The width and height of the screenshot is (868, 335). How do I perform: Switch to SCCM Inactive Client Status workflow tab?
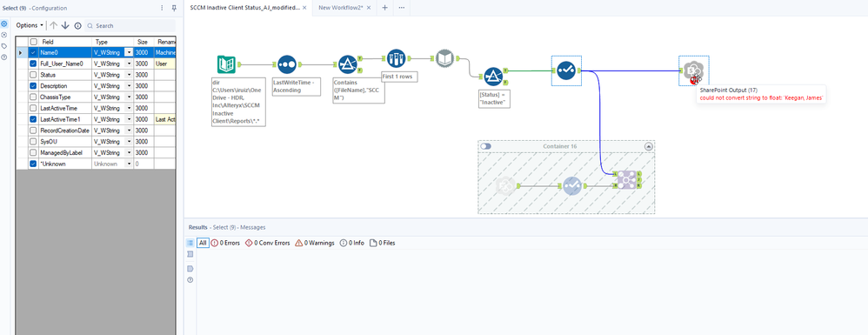[245, 8]
